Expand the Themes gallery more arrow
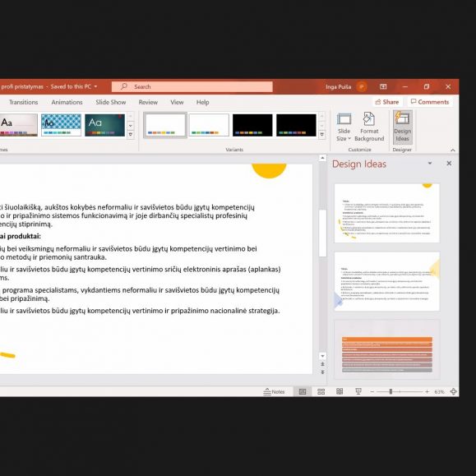This screenshot has height=476, width=476. click(x=130, y=134)
